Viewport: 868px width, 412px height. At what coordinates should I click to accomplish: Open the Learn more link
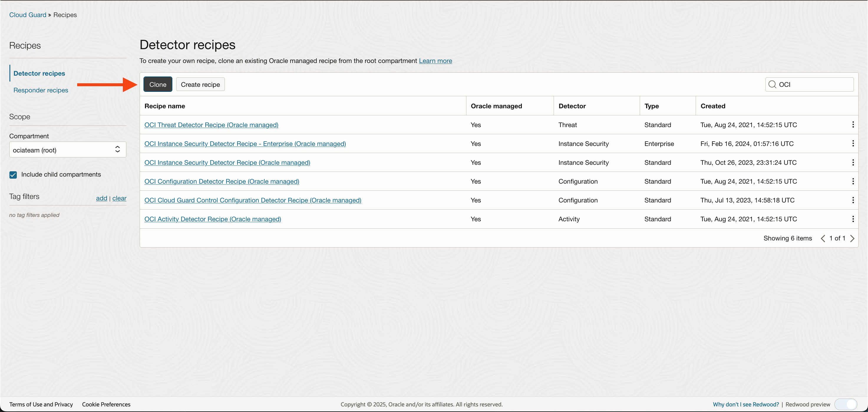(435, 61)
